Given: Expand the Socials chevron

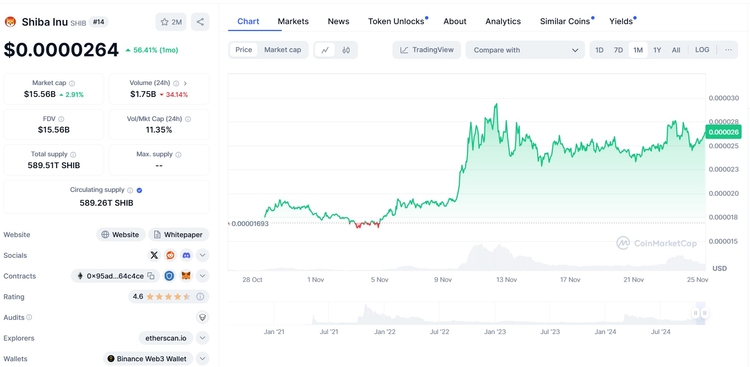Looking at the screenshot, I should coord(202,255).
